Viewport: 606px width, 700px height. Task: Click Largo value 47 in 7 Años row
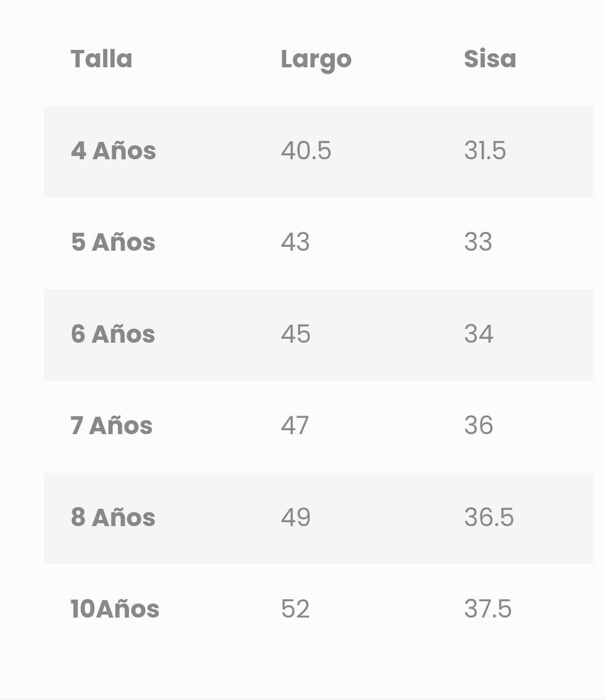tap(295, 426)
